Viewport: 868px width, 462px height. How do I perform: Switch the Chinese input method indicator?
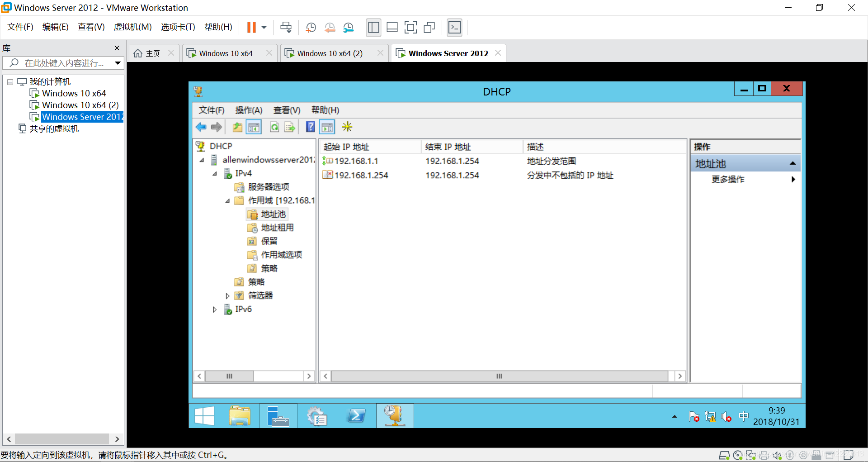click(743, 416)
